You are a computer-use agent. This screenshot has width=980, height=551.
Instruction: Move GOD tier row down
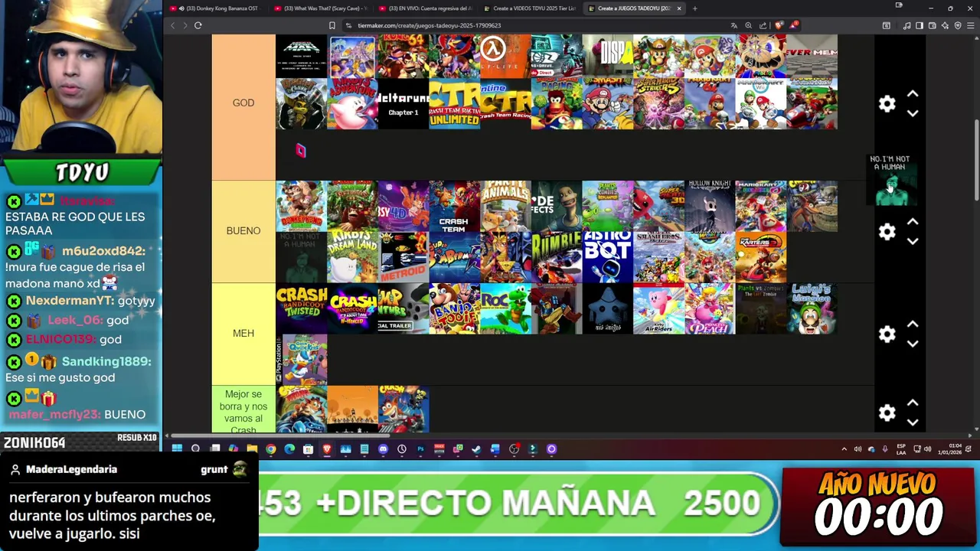tap(913, 113)
